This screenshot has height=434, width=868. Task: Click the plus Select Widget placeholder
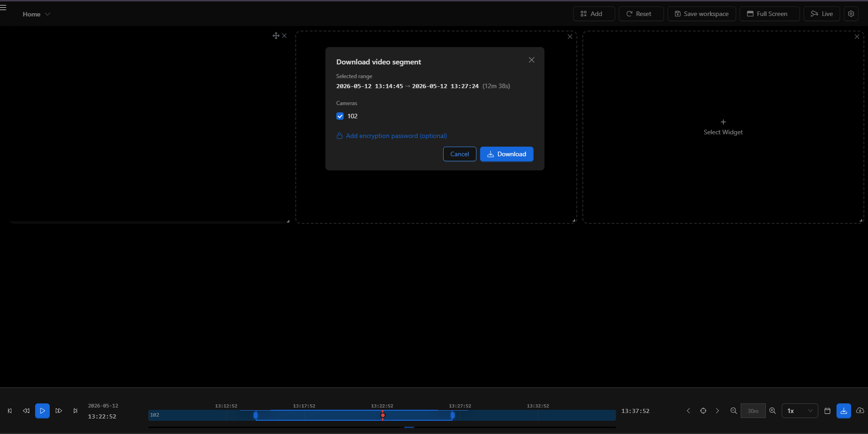[x=723, y=127]
